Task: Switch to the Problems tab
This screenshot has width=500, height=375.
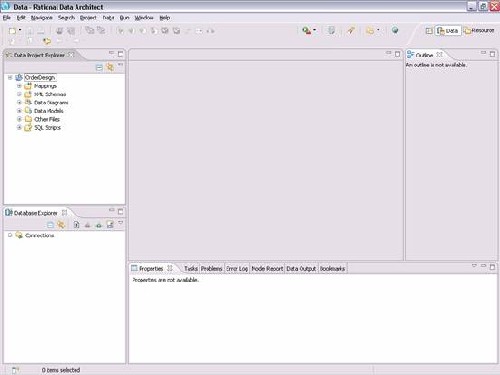Action: click(x=212, y=269)
